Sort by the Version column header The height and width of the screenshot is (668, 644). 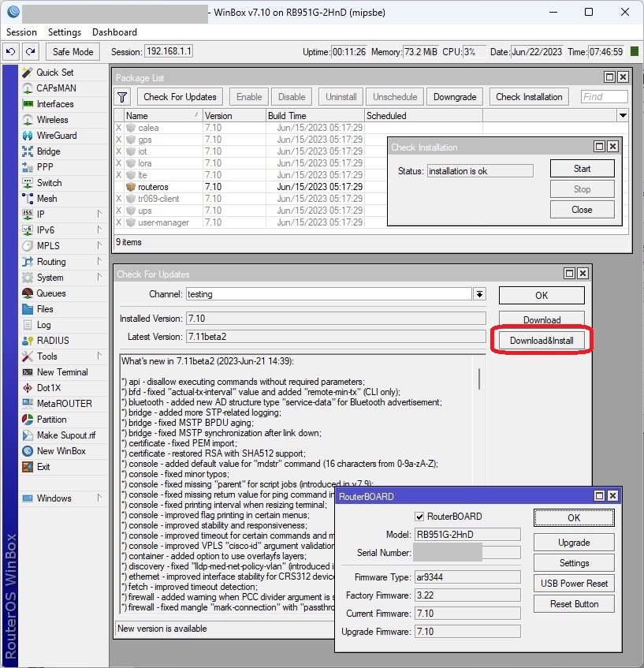(x=234, y=115)
